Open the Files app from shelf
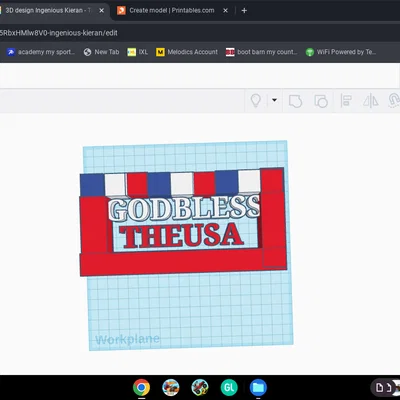 [x=258, y=387]
